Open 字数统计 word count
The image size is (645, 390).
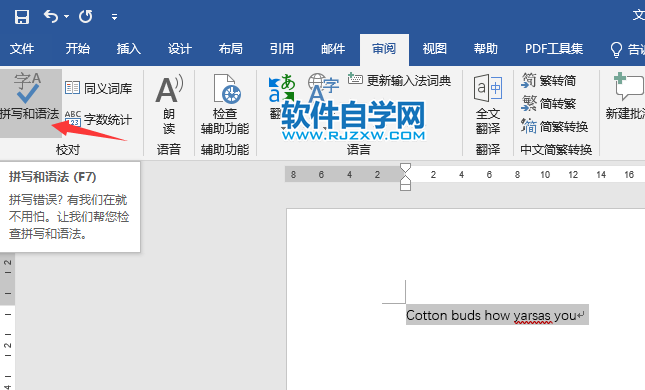[x=98, y=120]
